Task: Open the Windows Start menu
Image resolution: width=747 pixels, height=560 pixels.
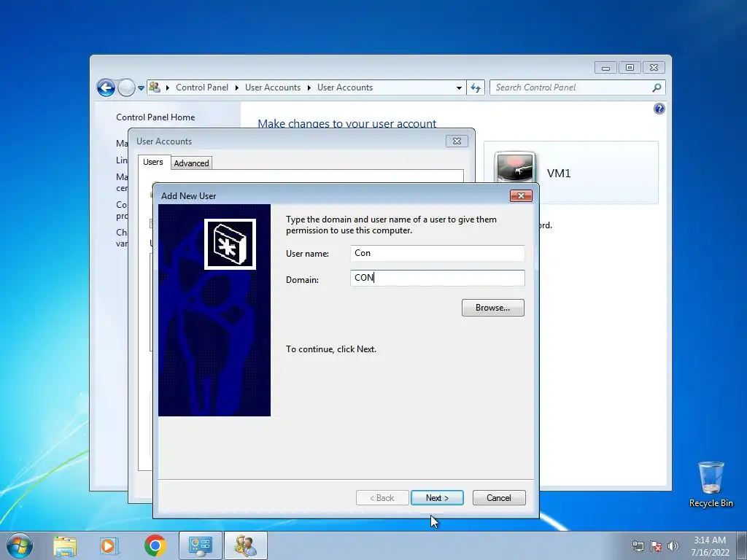Action: click(x=20, y=545)
